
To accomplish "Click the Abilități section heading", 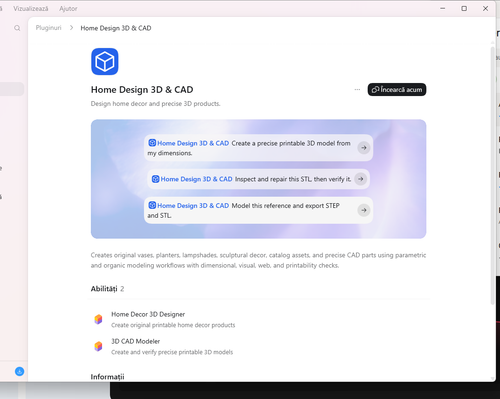I will (104, 289).
